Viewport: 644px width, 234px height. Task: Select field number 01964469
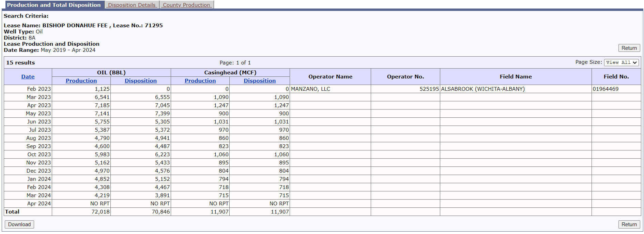[x=616, y=89]
